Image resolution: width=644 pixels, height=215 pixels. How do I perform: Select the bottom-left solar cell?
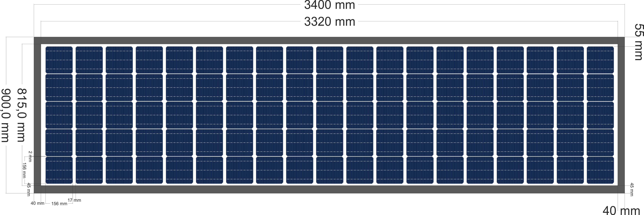point(59,170)
